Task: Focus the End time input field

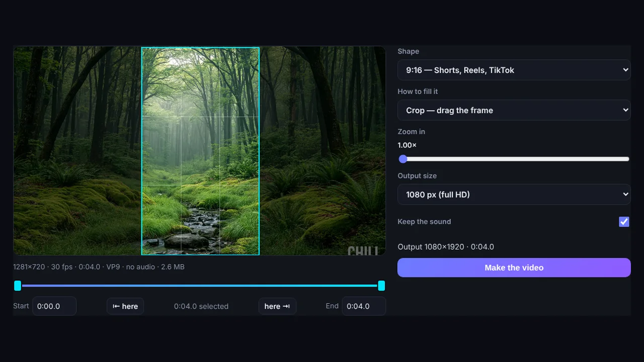Action: pyautogui.click(x=364, y=306)
